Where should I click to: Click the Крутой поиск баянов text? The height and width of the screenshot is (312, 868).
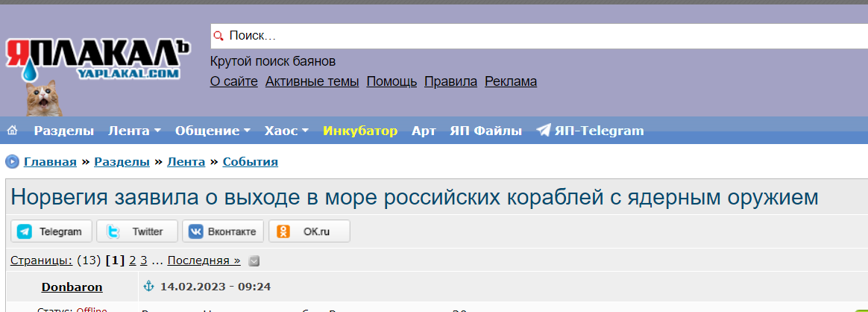pos(273,61)
